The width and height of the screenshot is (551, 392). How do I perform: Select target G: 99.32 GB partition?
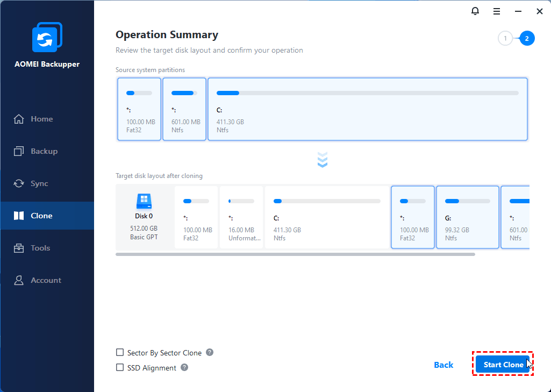[x=468, y=217]
